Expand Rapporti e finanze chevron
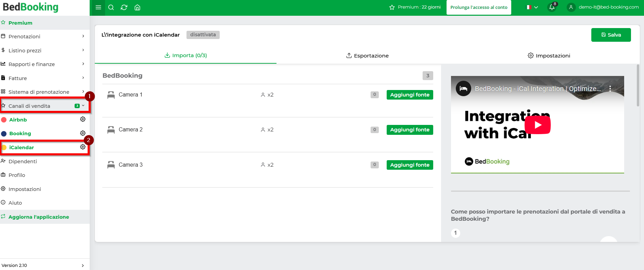 (83, 64)
